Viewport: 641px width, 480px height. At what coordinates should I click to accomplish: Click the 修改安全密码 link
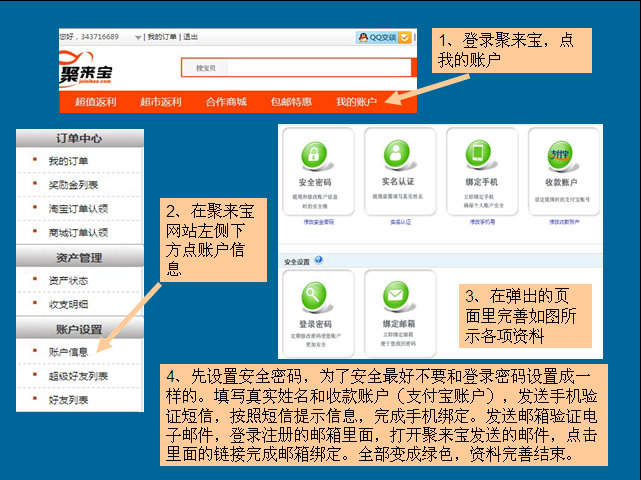tap(318, 222)
